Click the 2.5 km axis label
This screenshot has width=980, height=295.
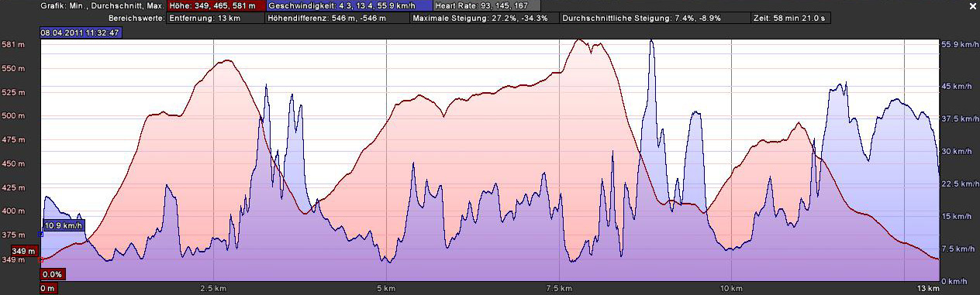coord(213,288)
